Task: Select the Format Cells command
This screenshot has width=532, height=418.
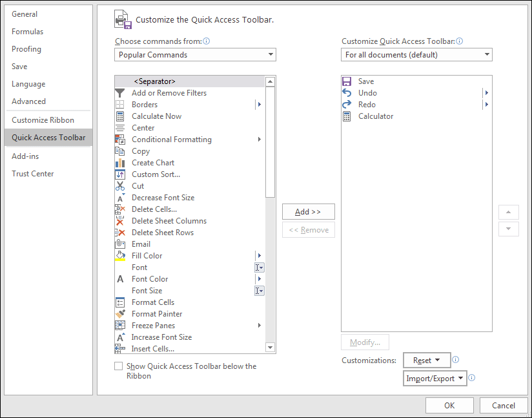Action: [x=152, y=302]
